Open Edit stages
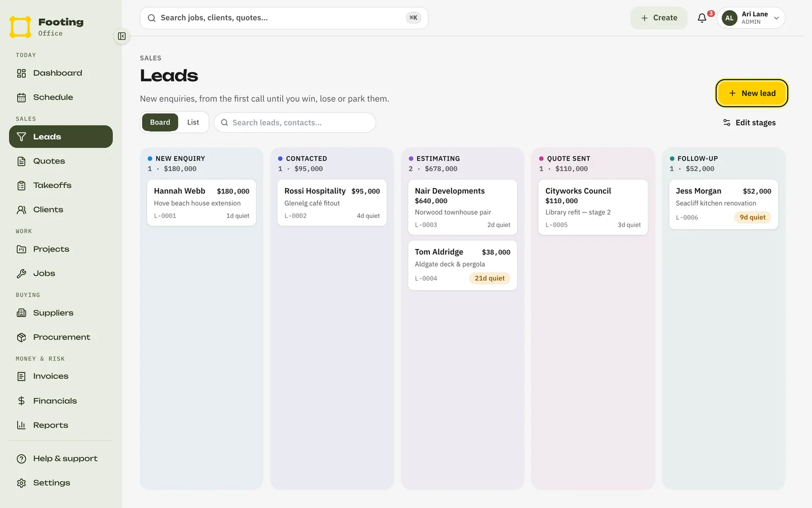Image resolution: width=812 pixels, height=508 pixels. pyautogui.click(x=749, y=123)
